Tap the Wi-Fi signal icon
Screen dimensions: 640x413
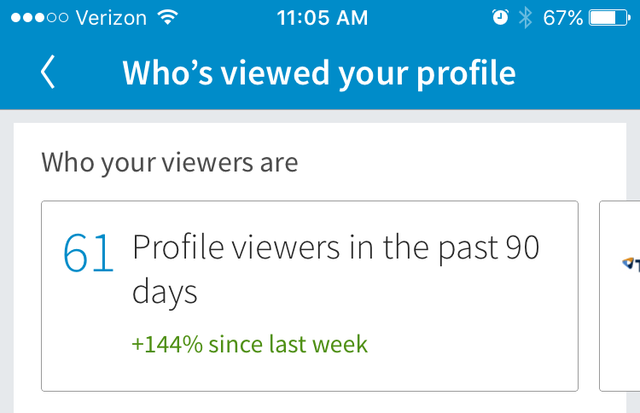pyautogui.click(x=168, y=18)
